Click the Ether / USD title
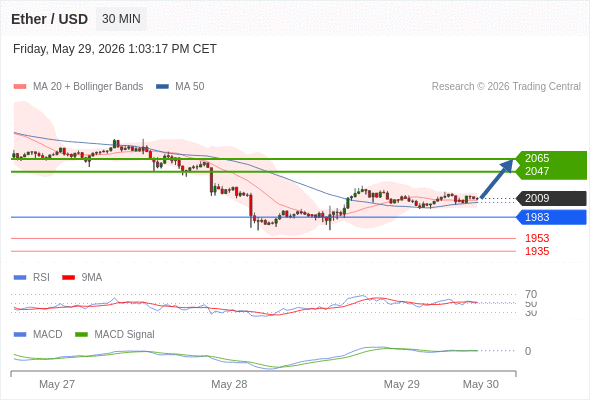Image resolution: width=590 pixels, height=400 pixels. pyautogui.click(x=49, y=19)
